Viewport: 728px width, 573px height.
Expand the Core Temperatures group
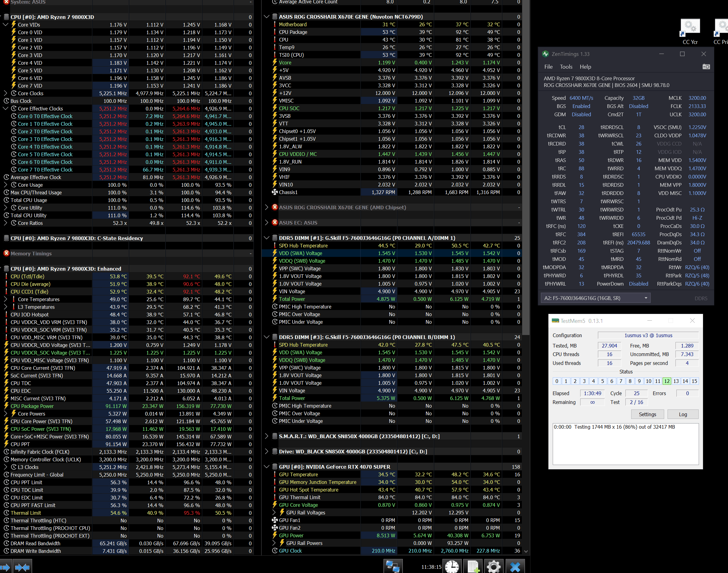pos(5,299)
